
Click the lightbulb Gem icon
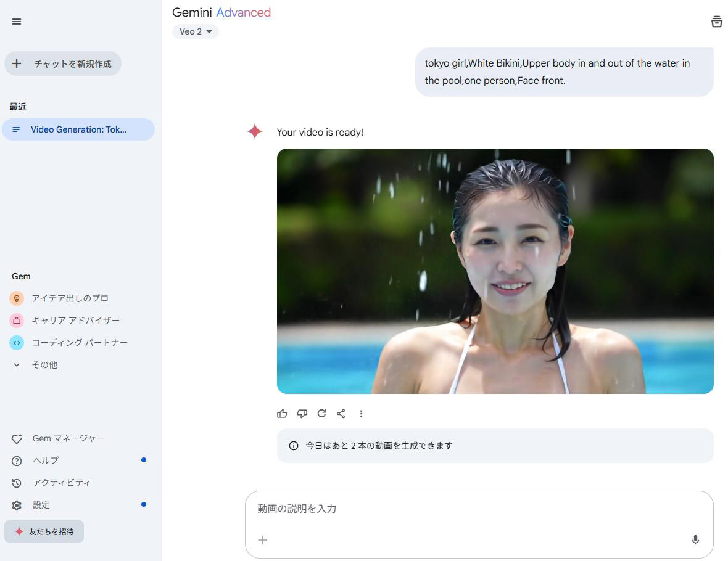tap(17, 298)
